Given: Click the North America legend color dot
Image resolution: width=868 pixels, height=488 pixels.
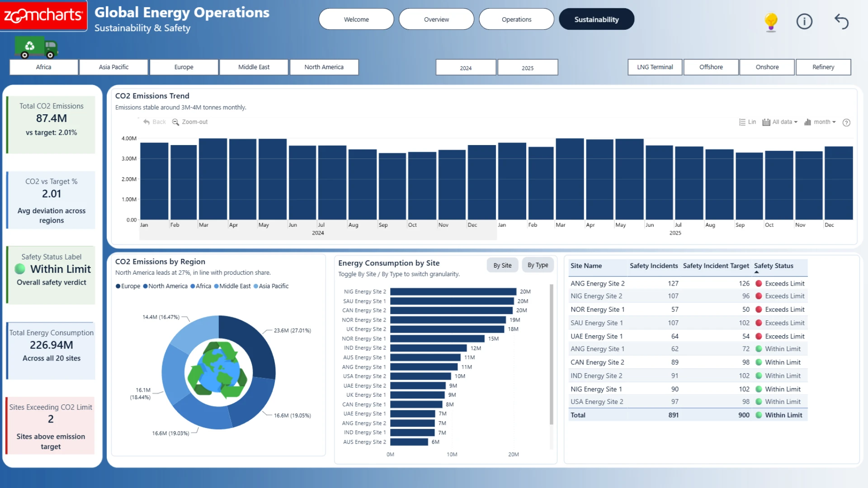Looking at the screenshot, I should point(145,286).
